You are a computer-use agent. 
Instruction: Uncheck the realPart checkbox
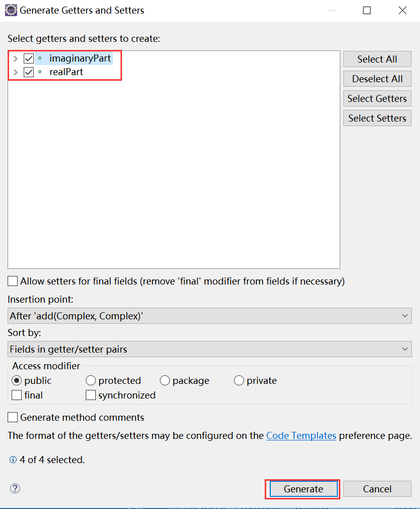(29, 72)
